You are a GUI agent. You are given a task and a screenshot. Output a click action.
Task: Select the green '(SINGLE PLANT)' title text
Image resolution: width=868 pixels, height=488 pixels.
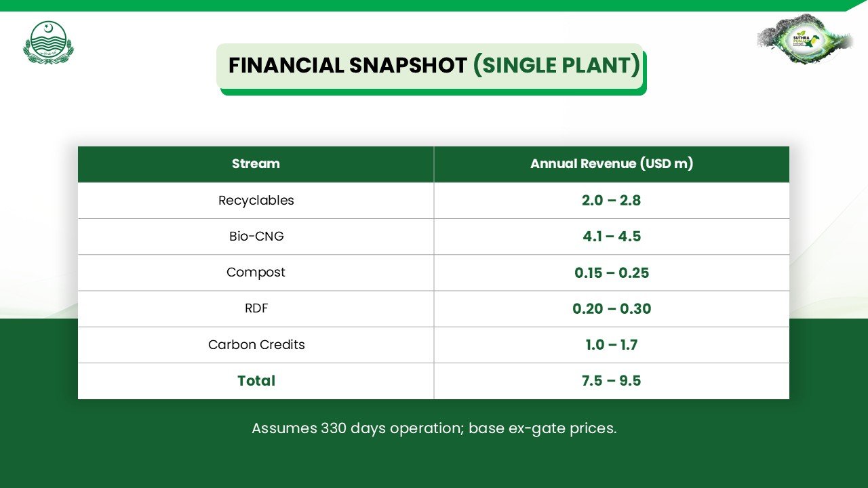coord(557,66)
